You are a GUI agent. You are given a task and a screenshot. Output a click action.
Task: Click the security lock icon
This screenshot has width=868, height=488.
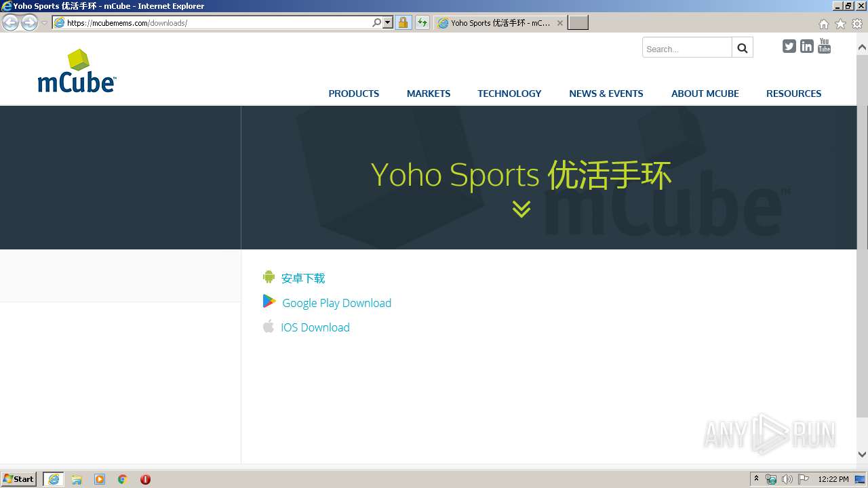pyautogui.click(x=403, y=23)
